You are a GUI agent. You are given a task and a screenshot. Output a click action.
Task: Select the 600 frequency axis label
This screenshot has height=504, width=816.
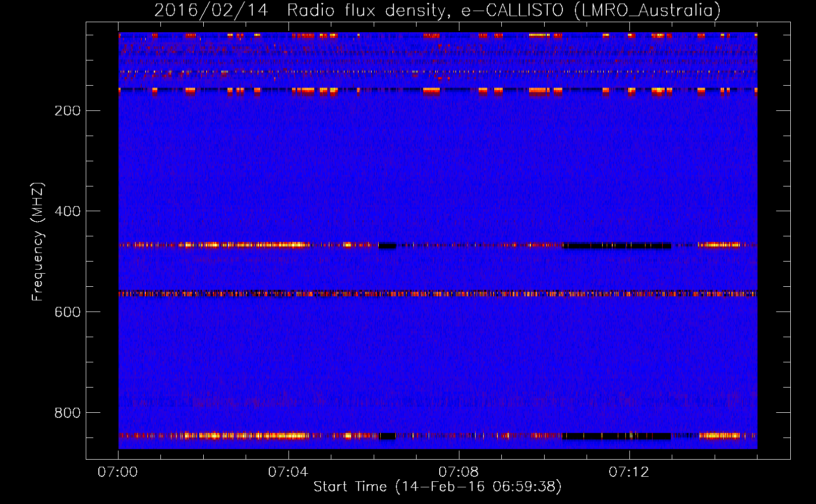[68, 312]
